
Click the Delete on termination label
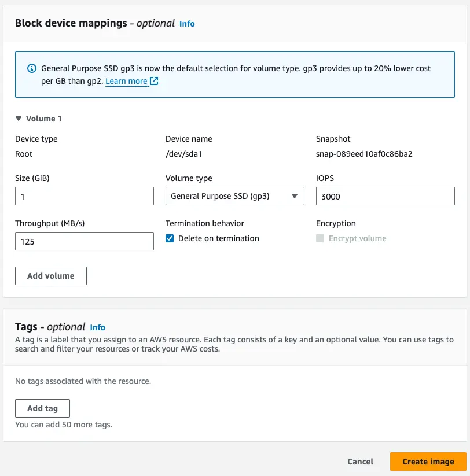point(218,238)
